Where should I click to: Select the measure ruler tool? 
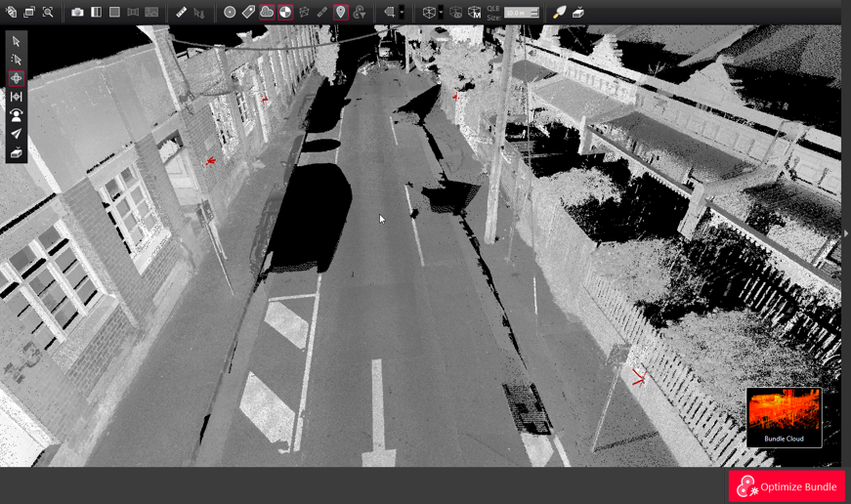tap(182, 13)
